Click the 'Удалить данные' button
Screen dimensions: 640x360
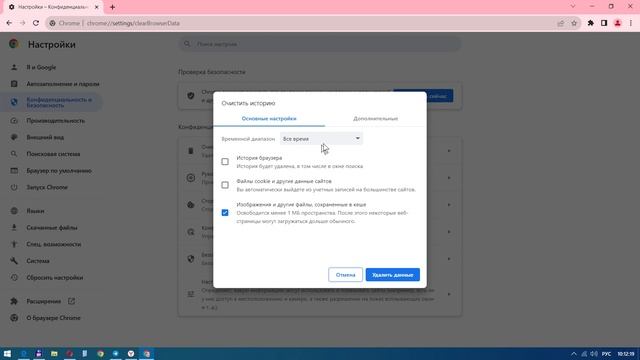(393, 275)
